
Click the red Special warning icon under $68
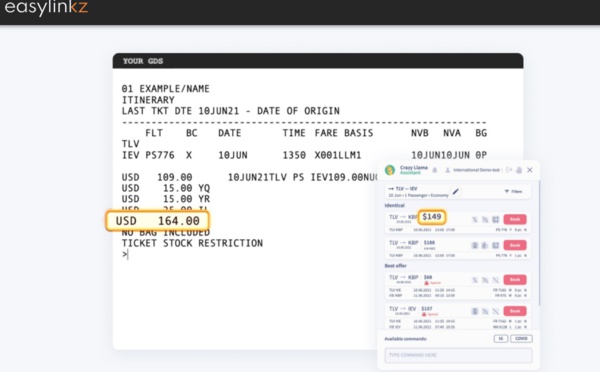click(x=427, y=283)
